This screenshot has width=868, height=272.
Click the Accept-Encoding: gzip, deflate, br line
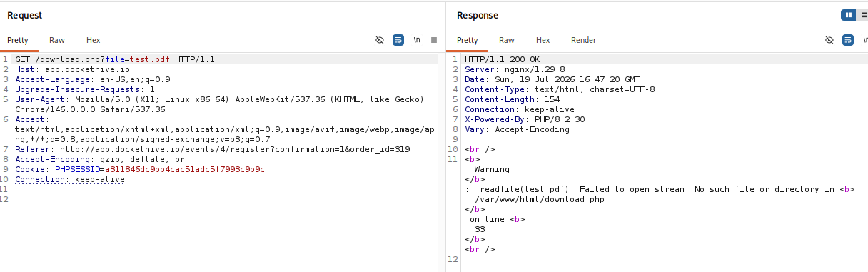pos(100,159)
